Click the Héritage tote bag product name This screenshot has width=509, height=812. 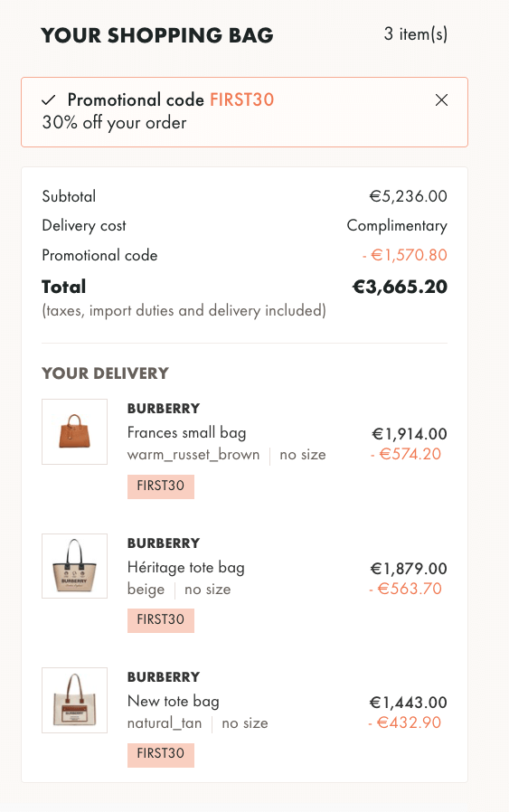pos(186,567)
